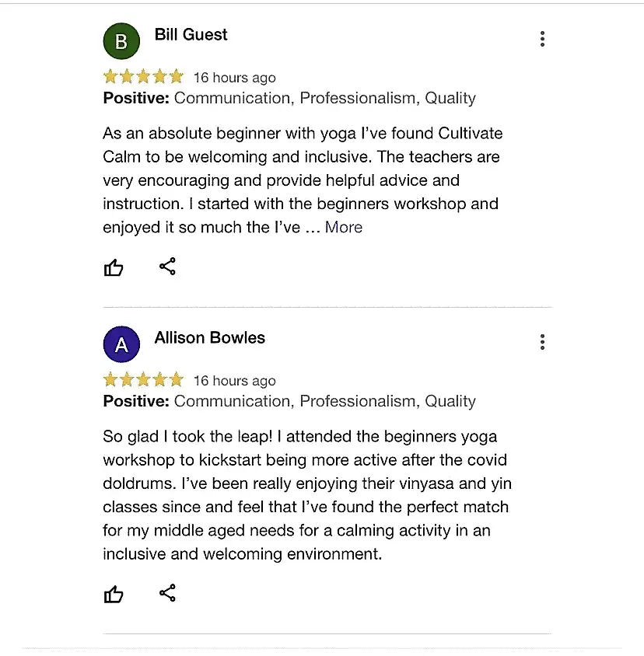Click Bill Guest's Positive attributes line
The image size is (644, 656).
pyautogui.click(x=289, y=98)
